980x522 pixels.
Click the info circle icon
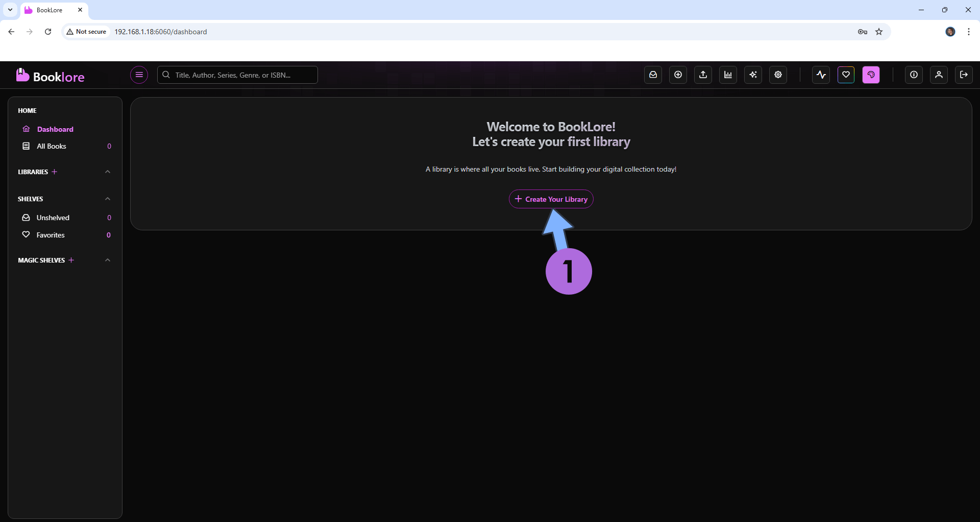point(914,75)
